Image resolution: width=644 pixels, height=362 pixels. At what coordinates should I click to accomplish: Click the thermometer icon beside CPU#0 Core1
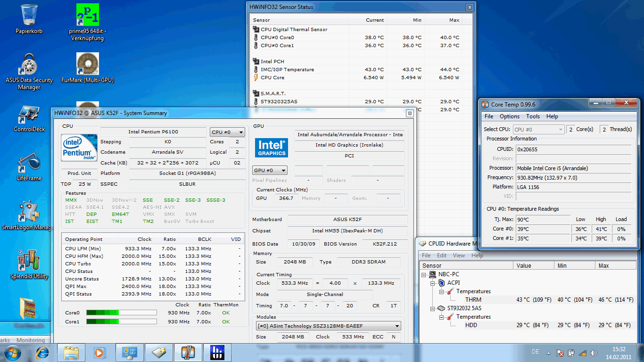coord(256,45)
